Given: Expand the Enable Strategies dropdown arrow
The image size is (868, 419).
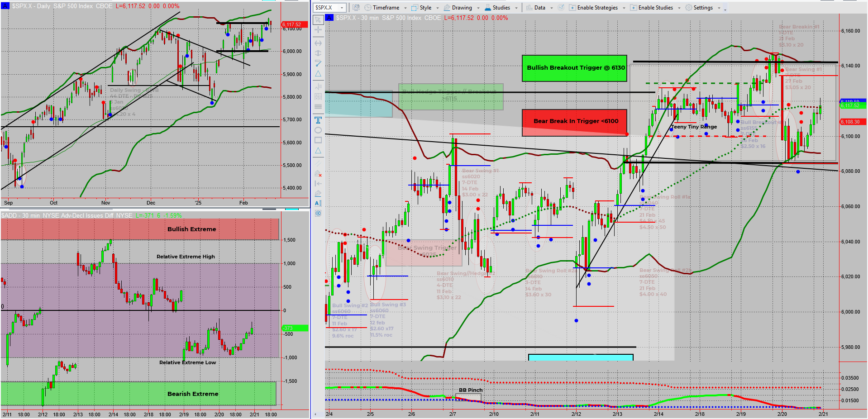Looking at the screenshot, I should click(624, 8).
